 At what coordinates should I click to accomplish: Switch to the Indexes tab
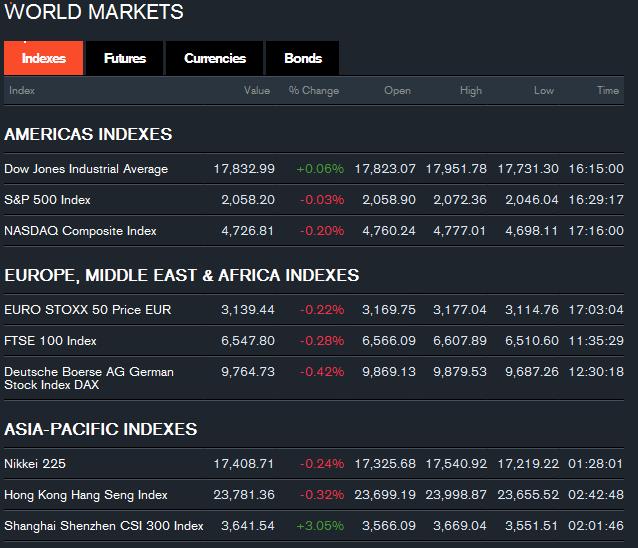click(44, 58)
